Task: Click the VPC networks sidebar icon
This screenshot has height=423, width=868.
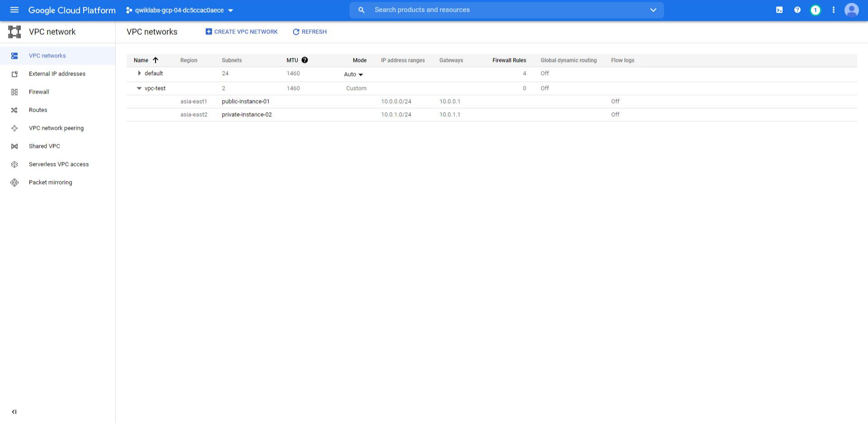Action: 14,56
